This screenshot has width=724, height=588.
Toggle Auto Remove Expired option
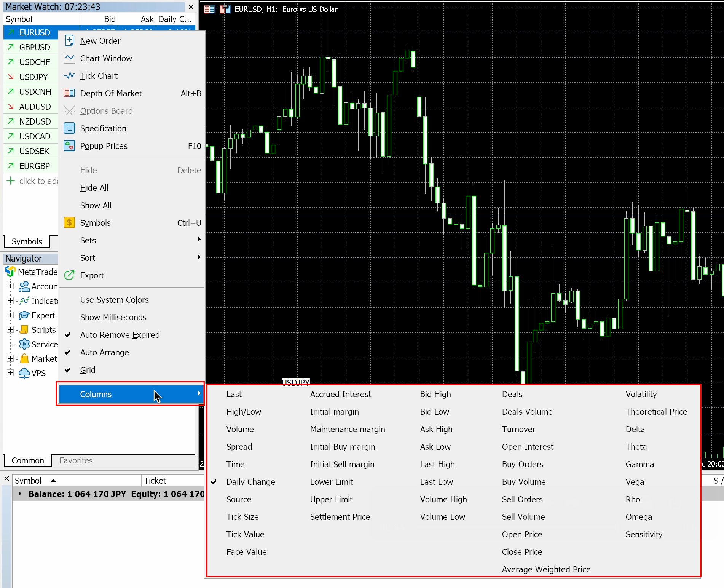[x=120, y=335]
